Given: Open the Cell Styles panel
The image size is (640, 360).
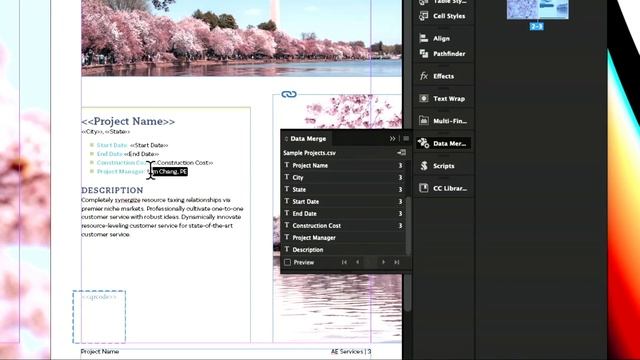Looking at the screenshot, I should (x=443, y=16).
